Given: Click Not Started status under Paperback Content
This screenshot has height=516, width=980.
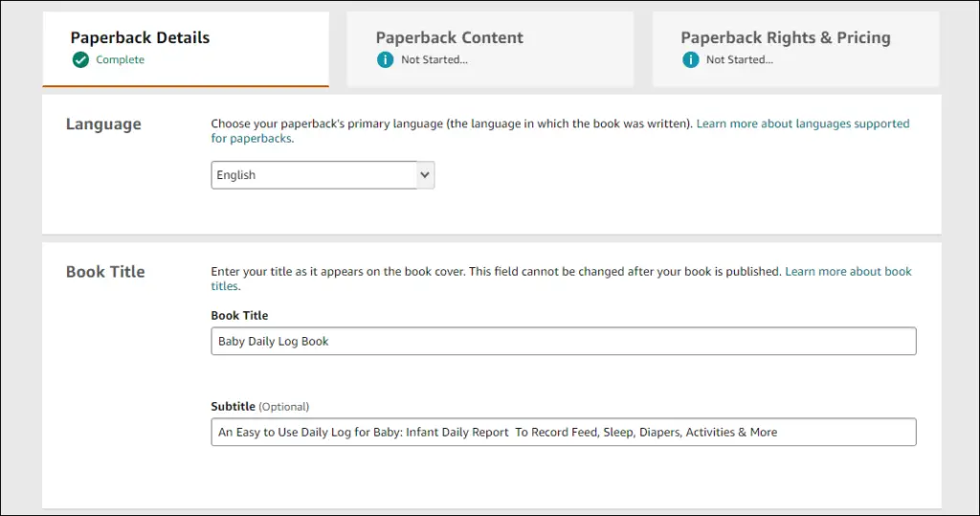Looking at the screenshot, I should tap(434, 60).
